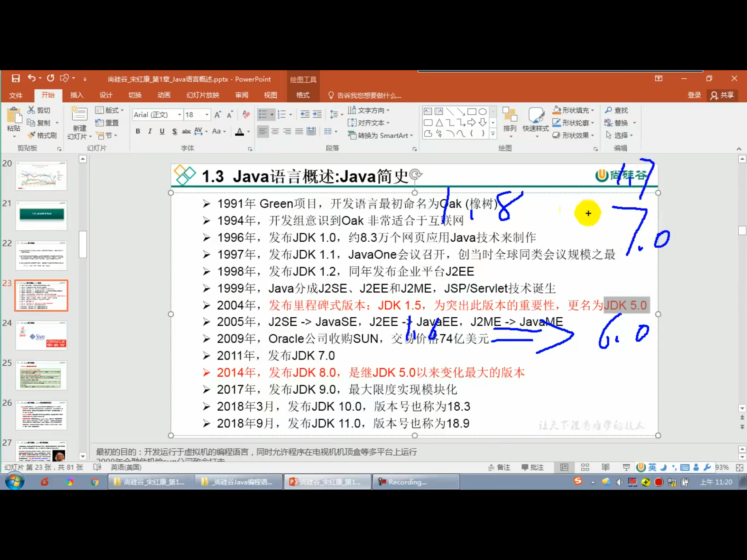Click the 登录 sign-in link
The width and height of the screenshot is (747, 560).
[694, 95]
